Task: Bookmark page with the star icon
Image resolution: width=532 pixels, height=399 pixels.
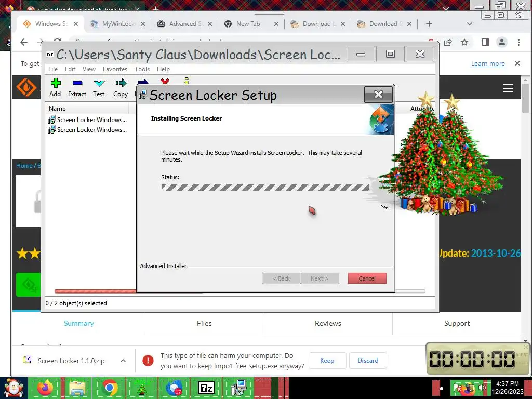Action: (464, 42)
